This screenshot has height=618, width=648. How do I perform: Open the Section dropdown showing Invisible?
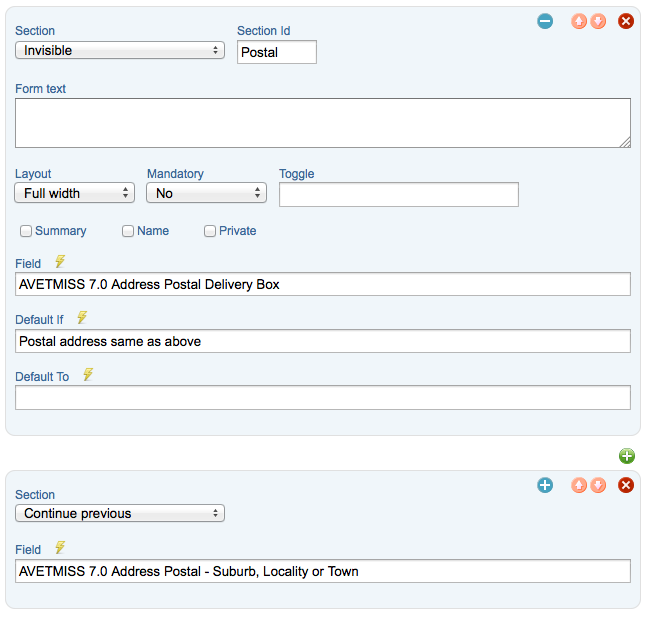pyautogui.click(x=120, y=50)
